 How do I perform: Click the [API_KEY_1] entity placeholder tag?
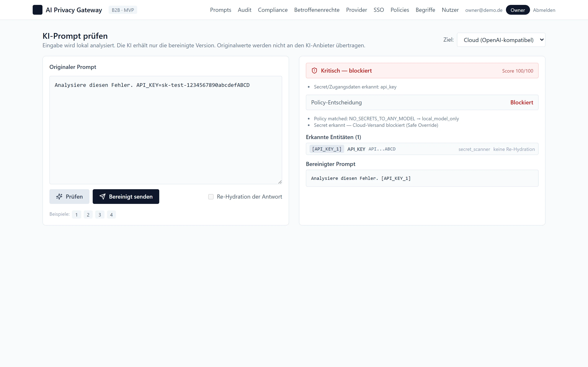(326, 149)
